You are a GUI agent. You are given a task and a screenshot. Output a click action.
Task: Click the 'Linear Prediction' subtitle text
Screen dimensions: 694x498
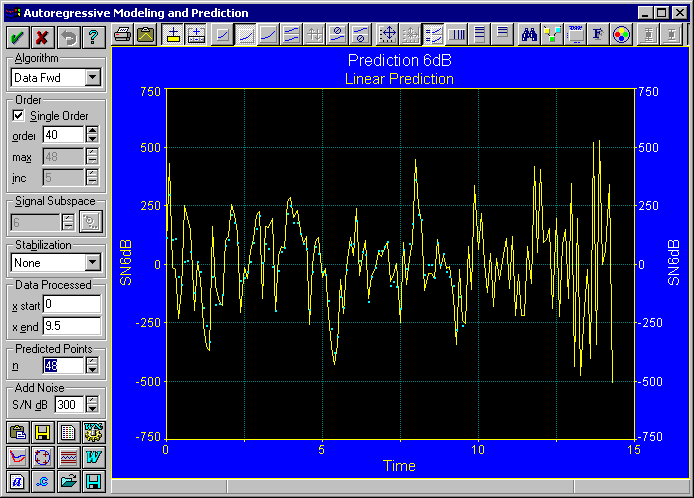399,79
